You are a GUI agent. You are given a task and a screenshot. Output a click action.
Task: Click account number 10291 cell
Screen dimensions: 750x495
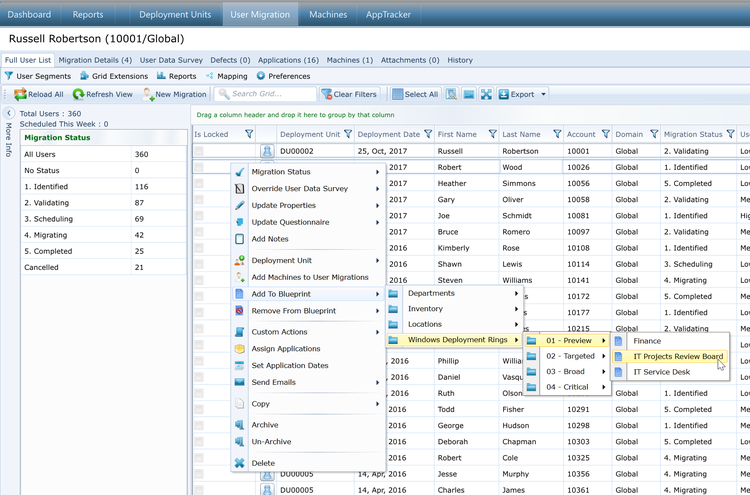pyautogui.click(x=578, y=409)
